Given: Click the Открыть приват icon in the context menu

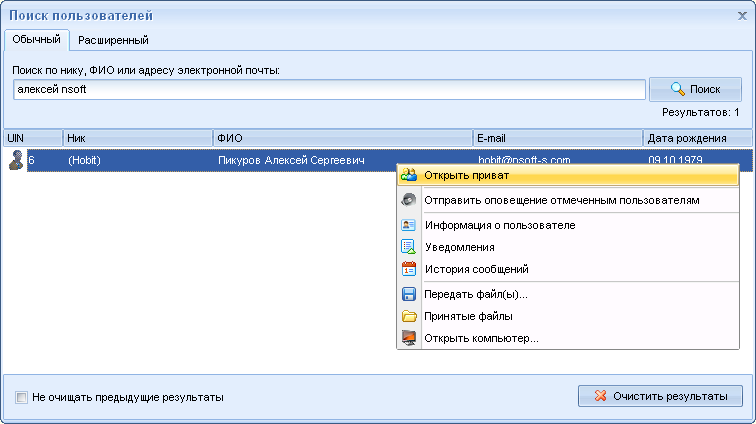Looking at the screenshot, I should tap(409, 175).
